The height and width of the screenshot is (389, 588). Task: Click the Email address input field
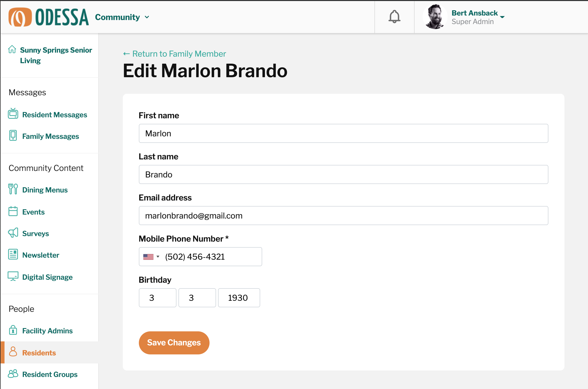(x=344, y=216)
